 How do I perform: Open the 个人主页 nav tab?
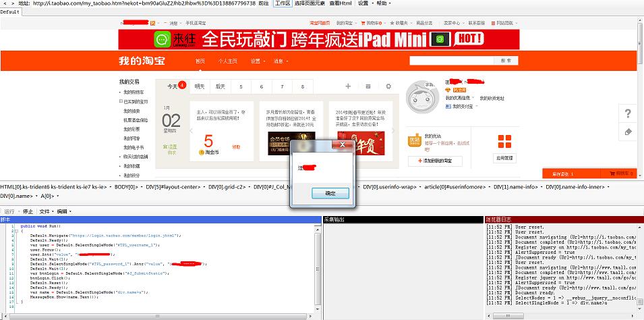227,61
